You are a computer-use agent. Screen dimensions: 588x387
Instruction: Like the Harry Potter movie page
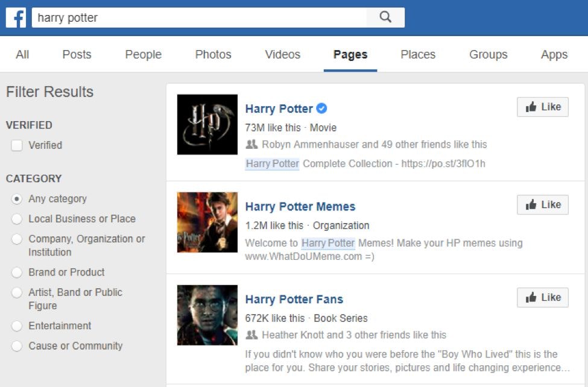pos(542,107)
